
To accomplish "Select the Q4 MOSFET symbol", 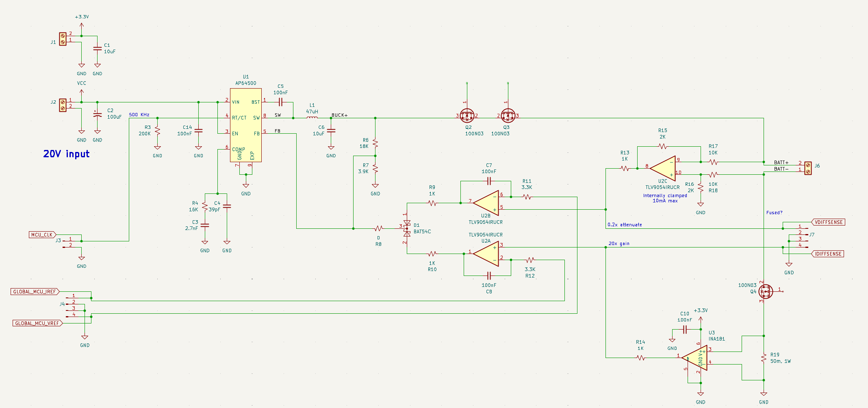I will (x=765, y=291).
